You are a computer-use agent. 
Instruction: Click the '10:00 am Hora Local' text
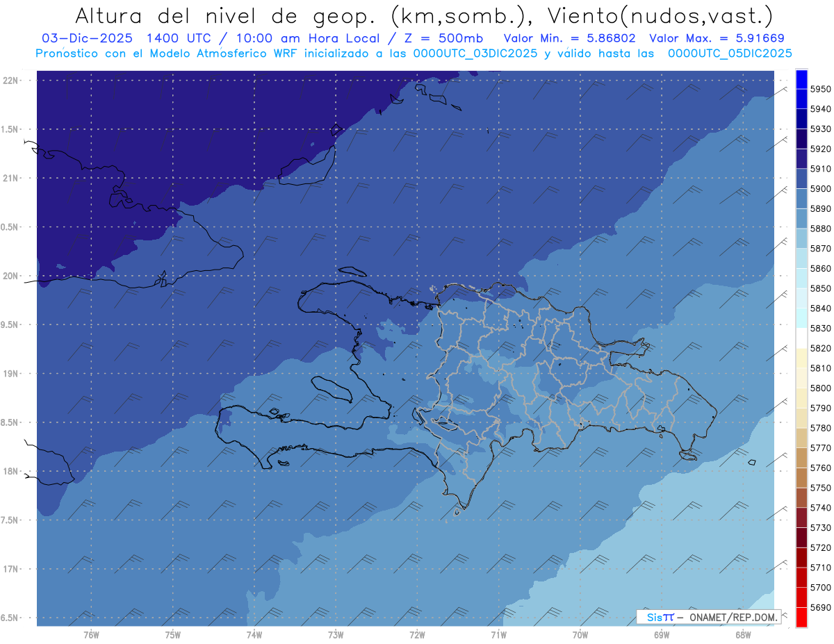point(309,38)
